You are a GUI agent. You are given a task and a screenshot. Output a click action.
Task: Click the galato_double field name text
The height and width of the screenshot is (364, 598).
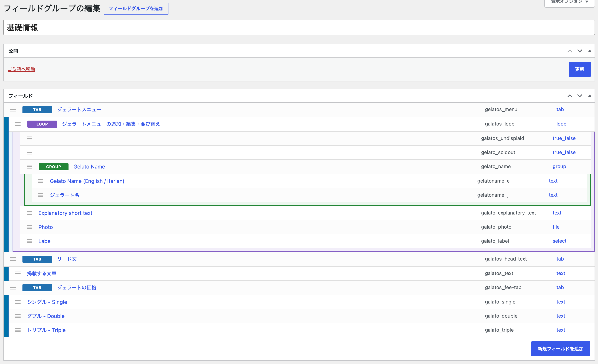point(501,316)
